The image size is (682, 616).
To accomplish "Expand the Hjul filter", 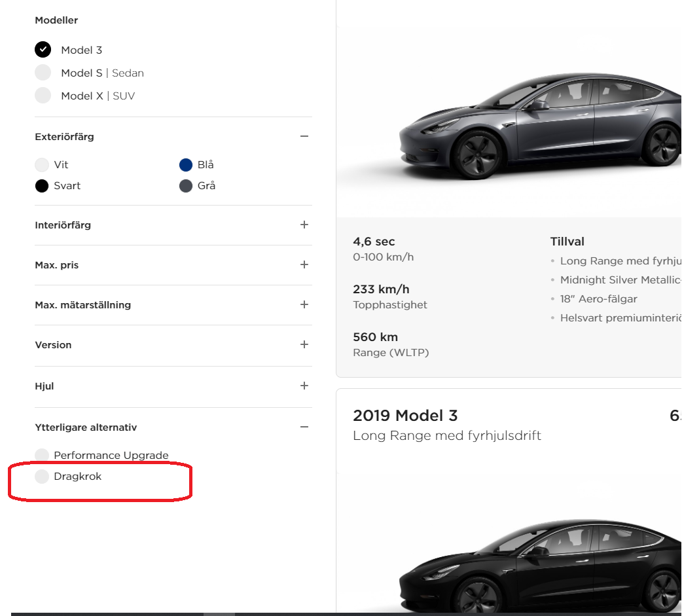I will 304,386.
